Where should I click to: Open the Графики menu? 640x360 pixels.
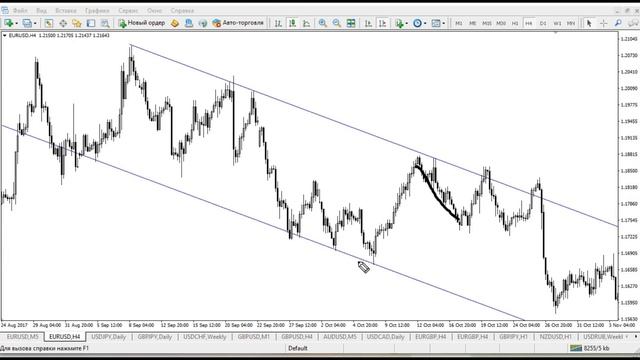(97, 11)
